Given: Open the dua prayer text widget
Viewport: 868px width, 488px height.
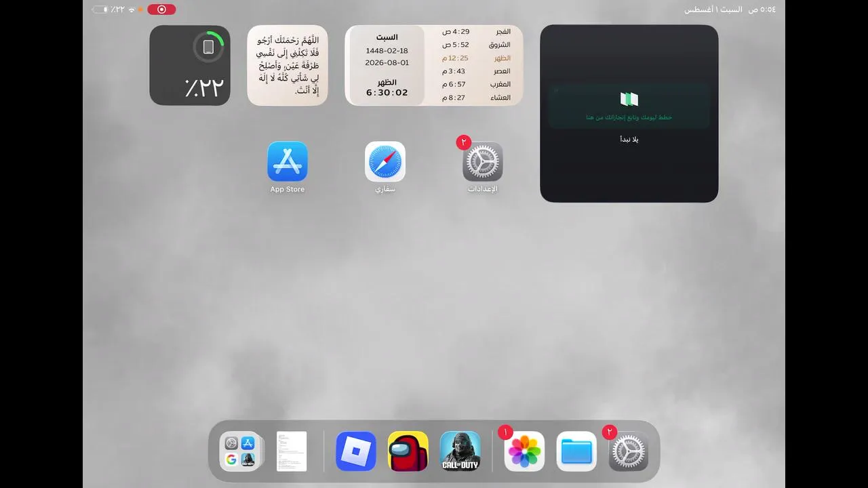Looking at the screenshot, I should point(288,65).
